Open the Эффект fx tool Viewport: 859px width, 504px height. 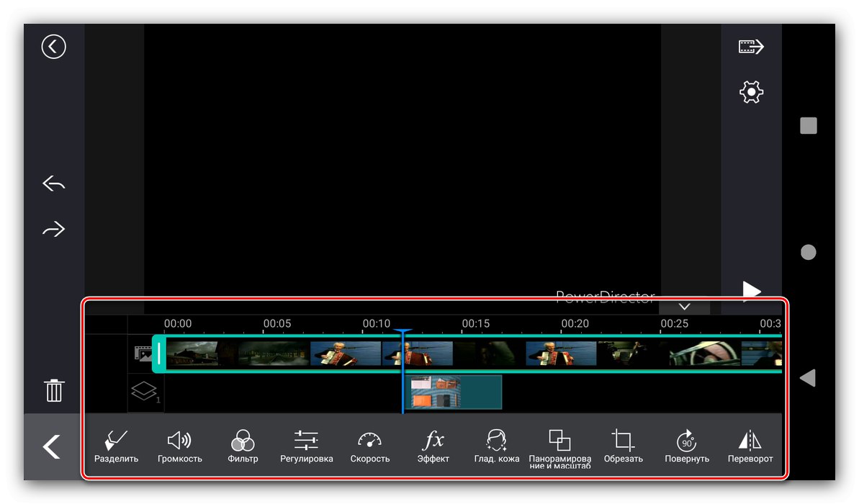click(433, 447)
